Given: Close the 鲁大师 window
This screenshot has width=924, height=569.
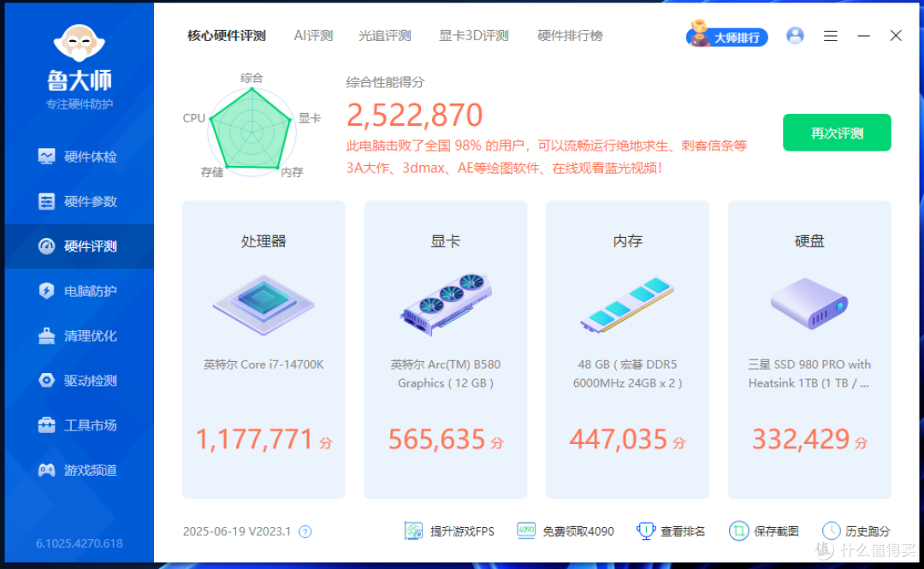Looking at the screenshot, I should click(896, 36).
